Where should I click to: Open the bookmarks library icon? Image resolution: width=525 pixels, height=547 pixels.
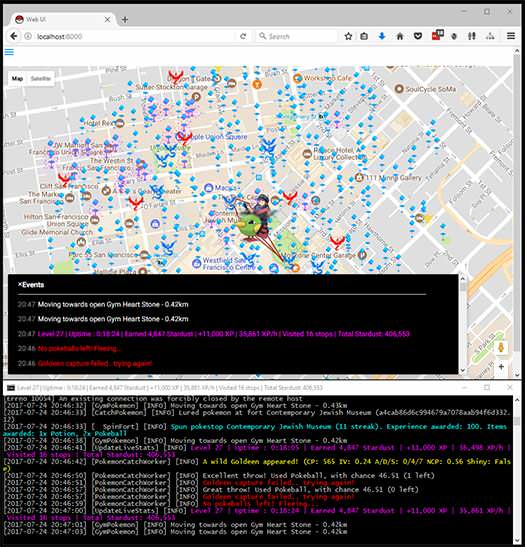tap(364, 36)
